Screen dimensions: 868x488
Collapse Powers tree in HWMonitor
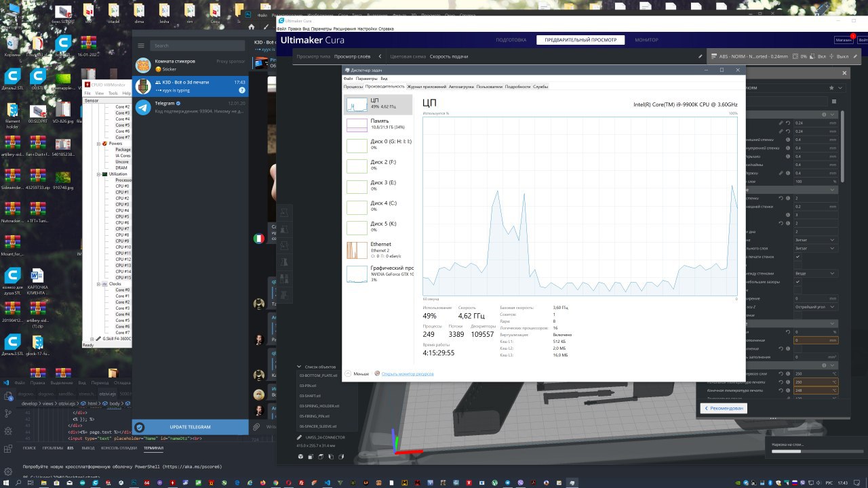(x=98, y=143)
